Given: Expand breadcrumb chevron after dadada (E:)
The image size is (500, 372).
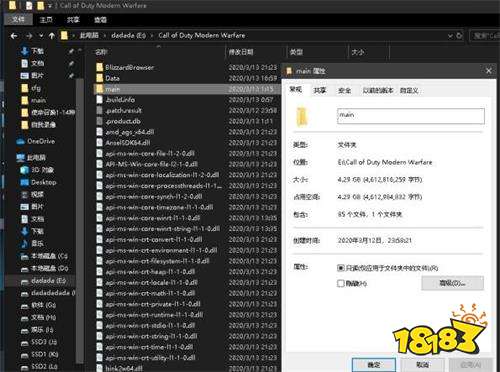Looking at the screenshot, I should (x=152, y=35).
